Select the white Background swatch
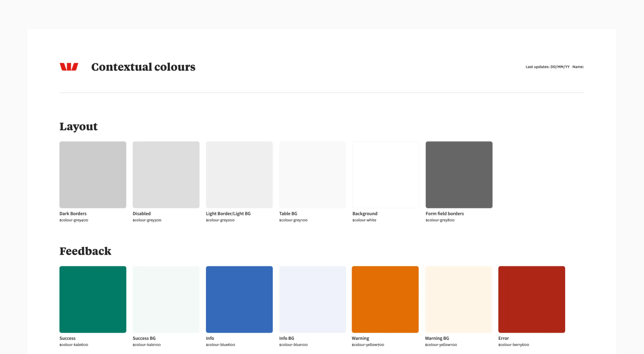The width and height of the screenshot is (644, 354). pyautogui.click(x=386, y=175)
